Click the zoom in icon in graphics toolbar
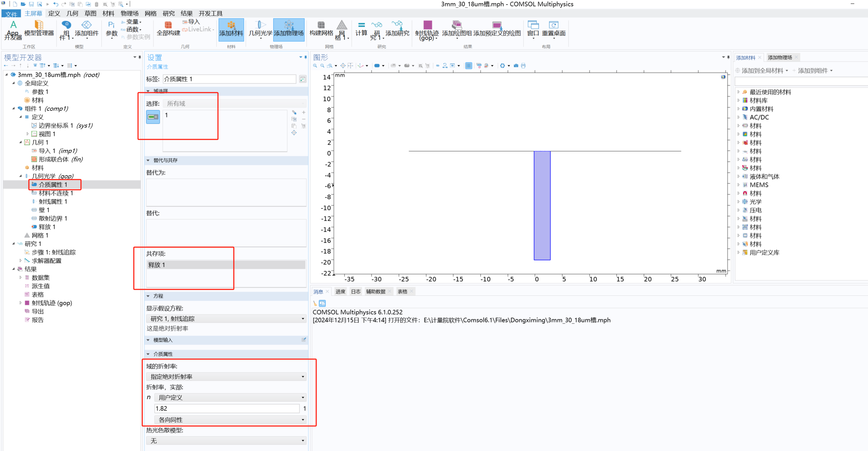 [x=315, y=66]
